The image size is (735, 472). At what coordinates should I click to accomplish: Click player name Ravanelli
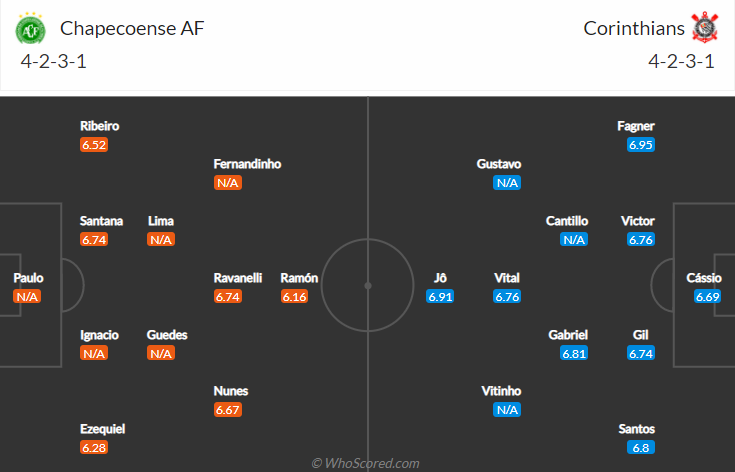238,278
